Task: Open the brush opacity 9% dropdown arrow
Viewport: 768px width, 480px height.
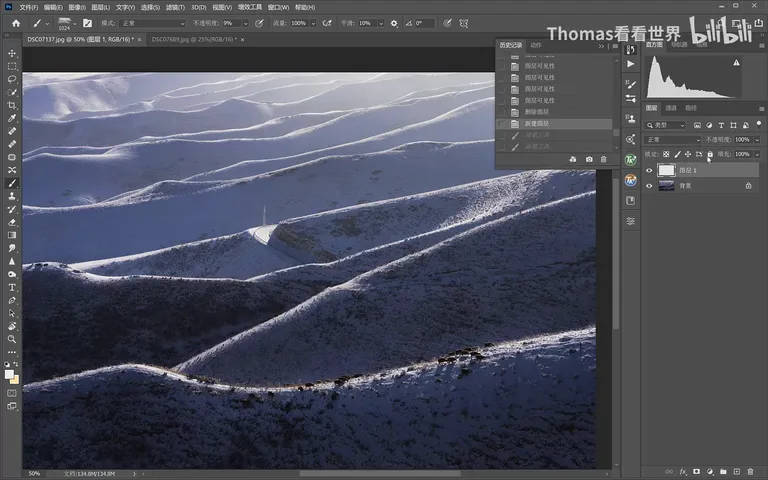Action: pos(245,23)
